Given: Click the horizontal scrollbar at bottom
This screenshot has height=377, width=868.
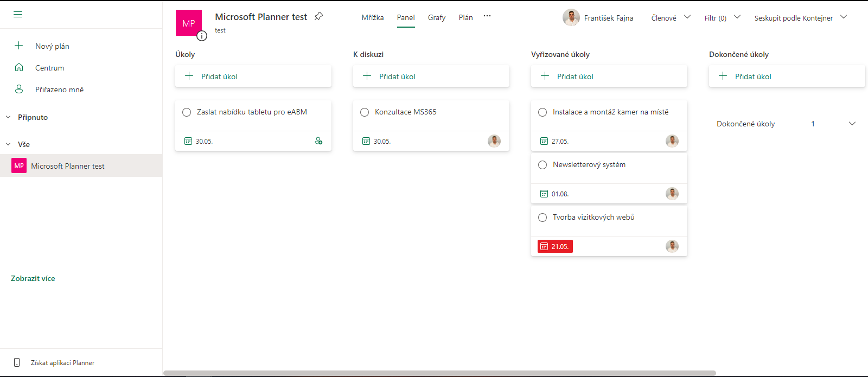Looking at the screenshot, I should [439, 373].
